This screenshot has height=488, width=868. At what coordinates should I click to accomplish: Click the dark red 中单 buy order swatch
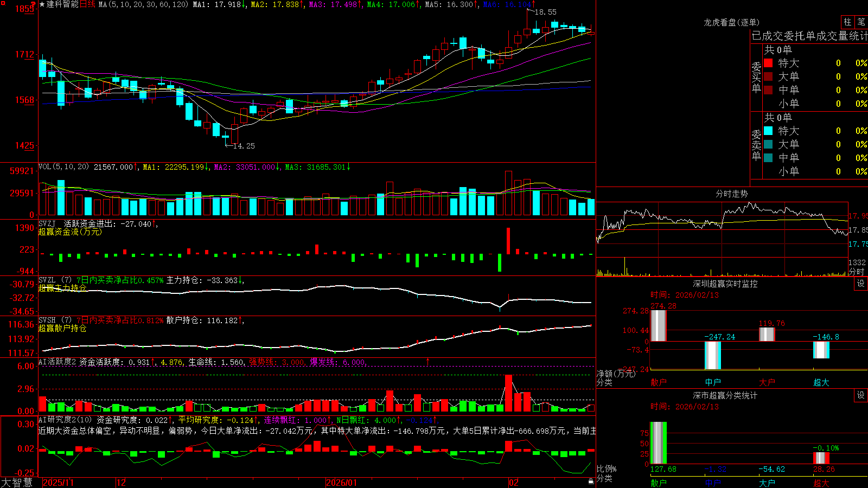click(768, 89)
